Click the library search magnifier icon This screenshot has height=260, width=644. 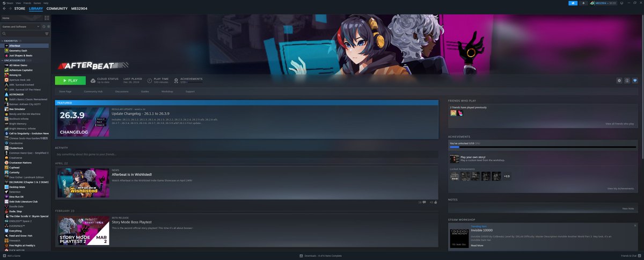click(x=4, y=33)
